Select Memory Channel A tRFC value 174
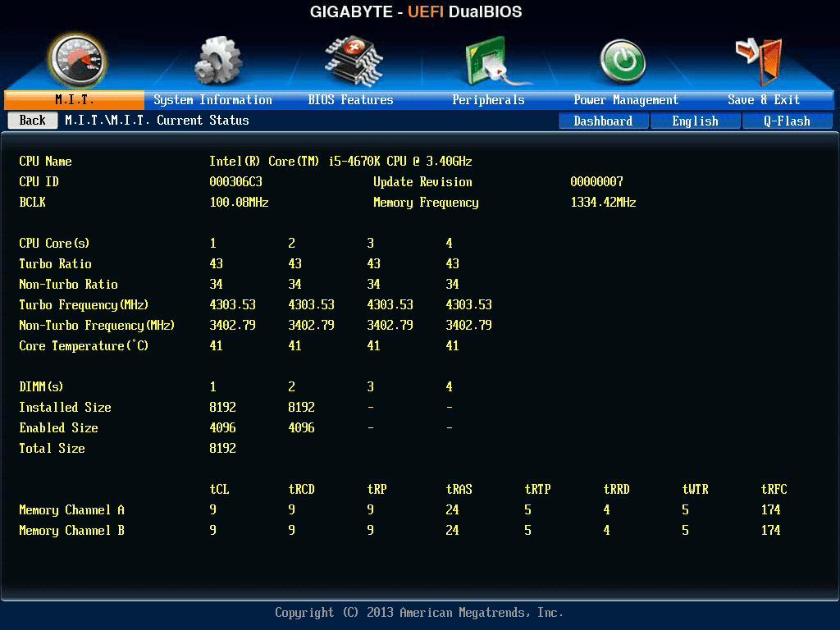This screenshot has width=840, height=630. pyautogui.click(x=770, y=510)
